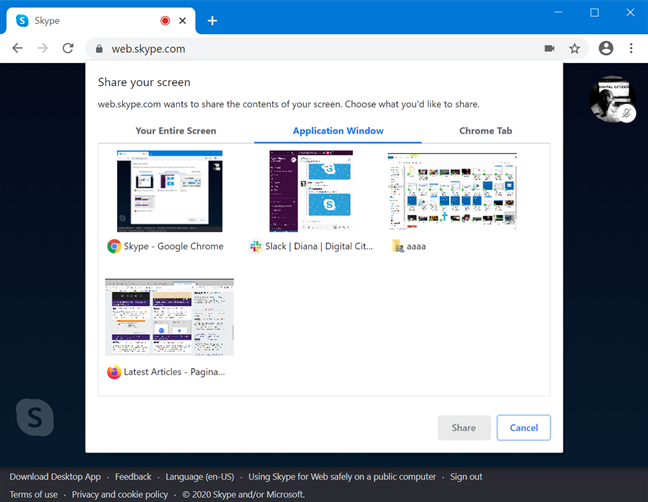The height and width of the screenshot is (502, 648).
Task: Cancel the screen sharing dialog
Action: click(524, 428)
